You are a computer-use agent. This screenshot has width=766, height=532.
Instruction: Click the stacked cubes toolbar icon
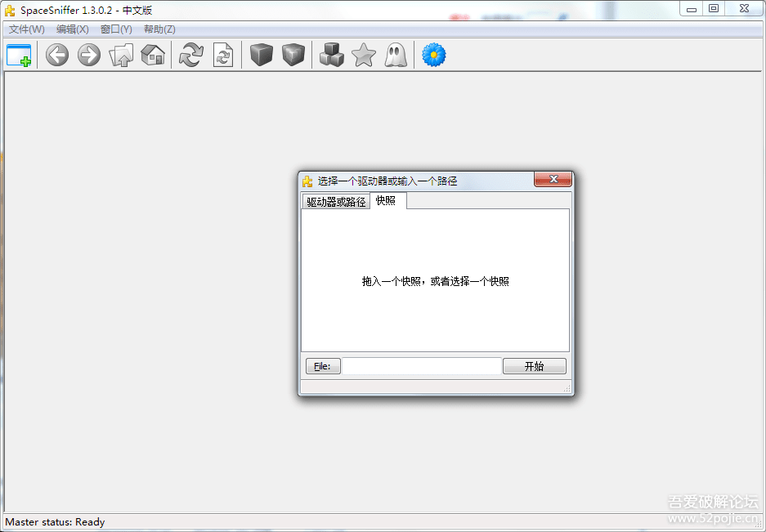331,56
